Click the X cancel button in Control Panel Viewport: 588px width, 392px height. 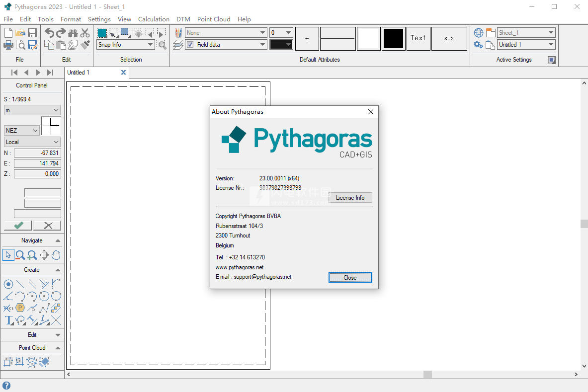click(48, 225)
